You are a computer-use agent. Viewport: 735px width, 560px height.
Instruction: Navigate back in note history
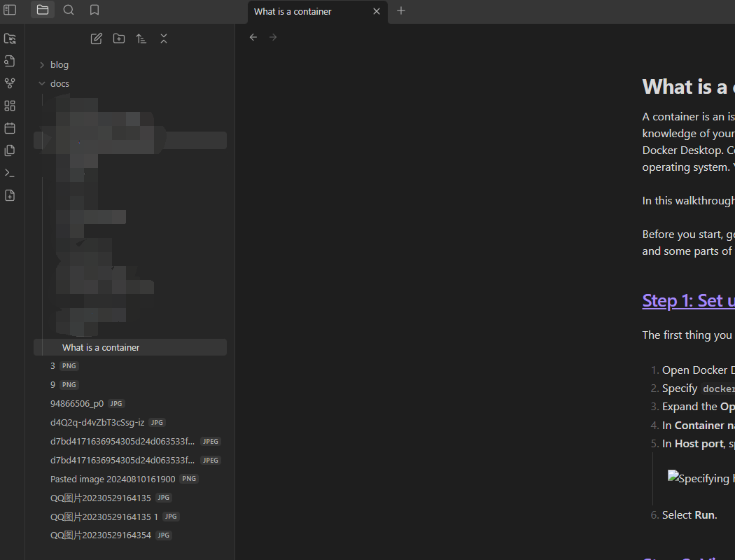point(253,36)
